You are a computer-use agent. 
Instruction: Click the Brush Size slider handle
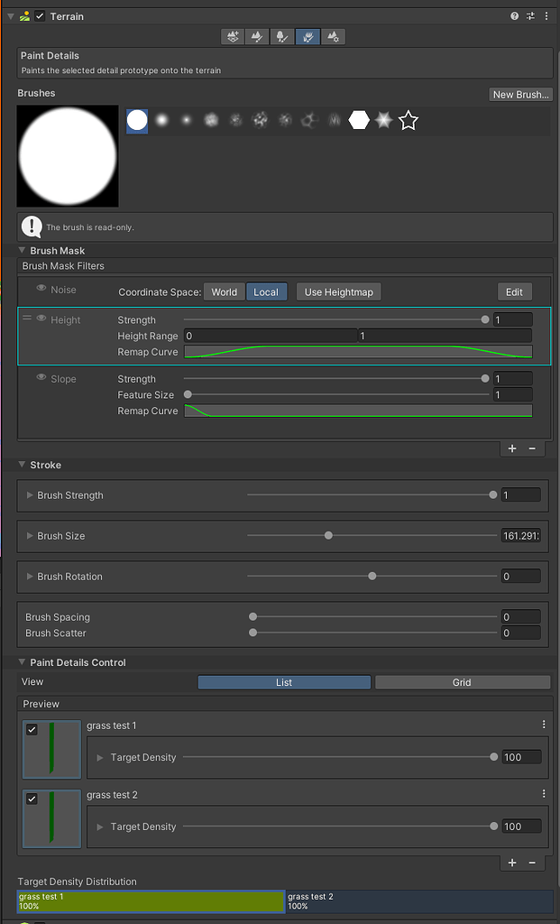coord(328,536)
